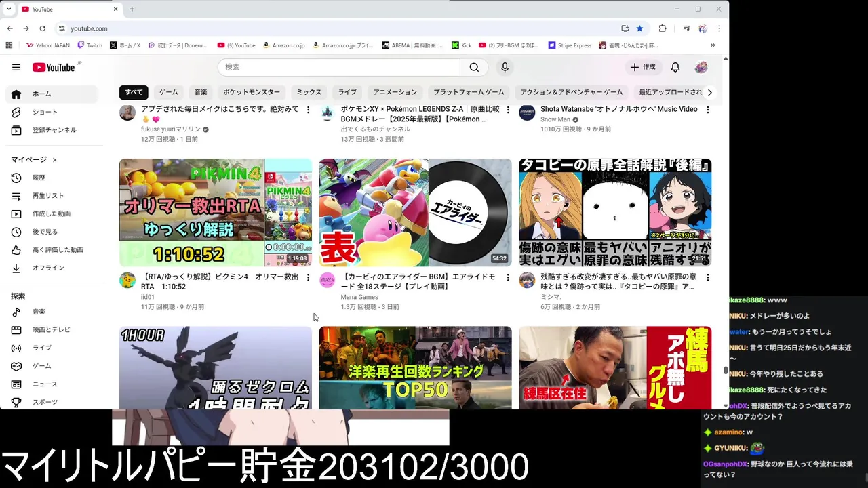
Task: Select the アクション＆アドベンチャー ゲーム chip
Action: pos(572,92)
